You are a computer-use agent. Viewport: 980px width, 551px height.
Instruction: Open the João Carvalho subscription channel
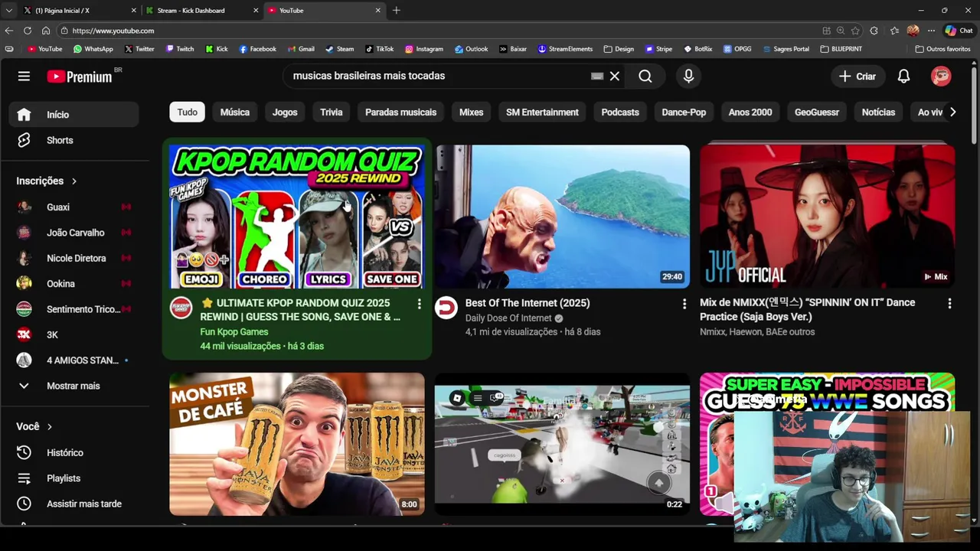73,233
